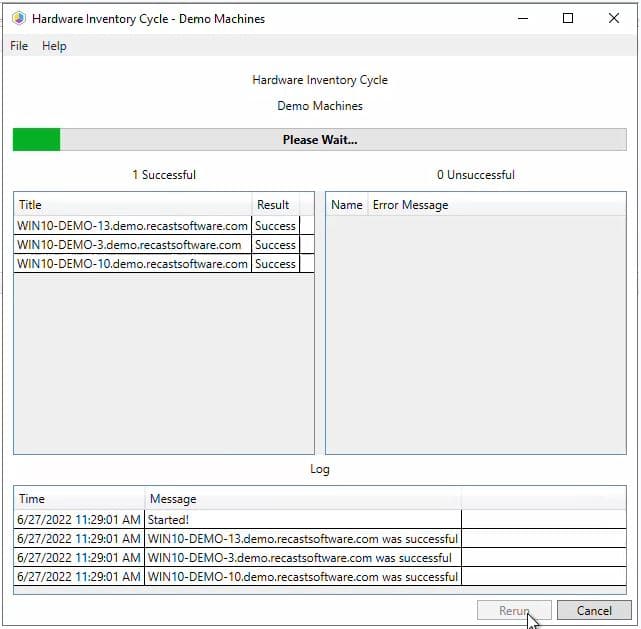The height and width of the screenshot is (629, 641).
Task: Click the Cancel button
Action: [x=594, y=610]
